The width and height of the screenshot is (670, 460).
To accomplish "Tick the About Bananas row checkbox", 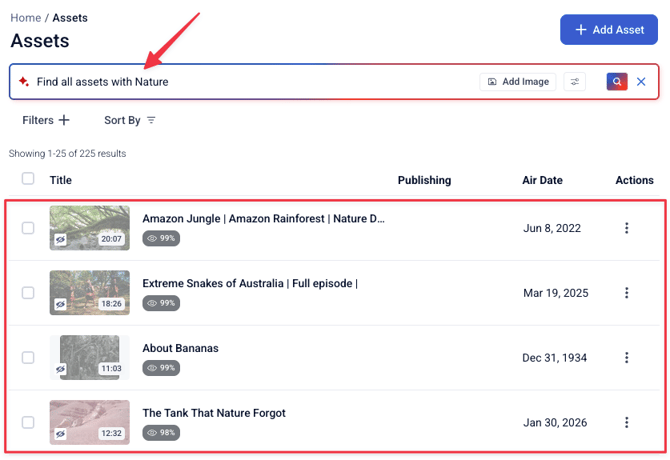I will click(x=28, y=357).
